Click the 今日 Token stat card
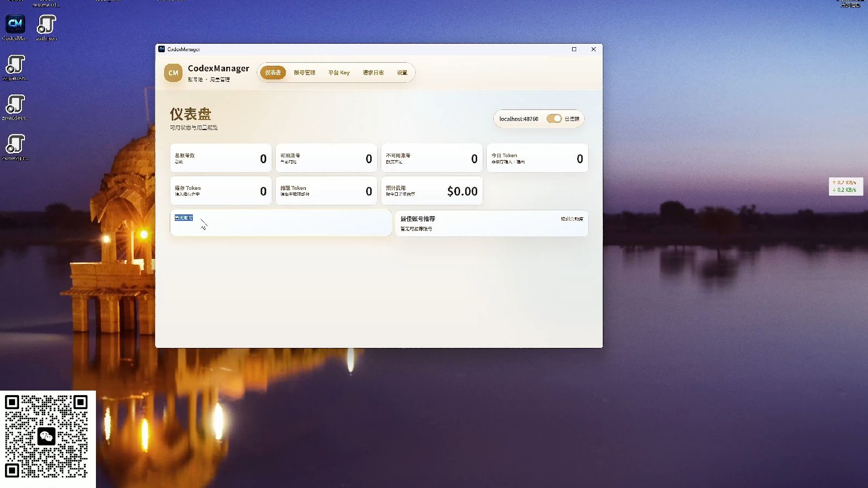This screenshot has height=488, width=868. coord(537,158)
